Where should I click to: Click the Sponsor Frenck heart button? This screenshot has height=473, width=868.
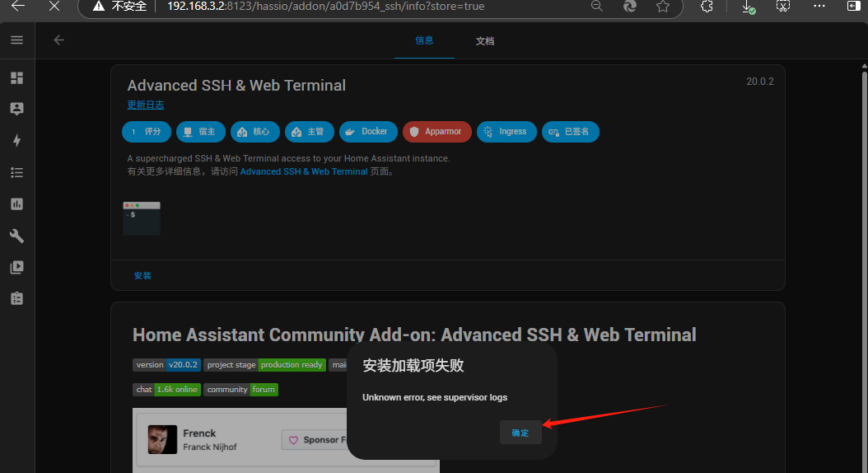[x=315, y=440]
